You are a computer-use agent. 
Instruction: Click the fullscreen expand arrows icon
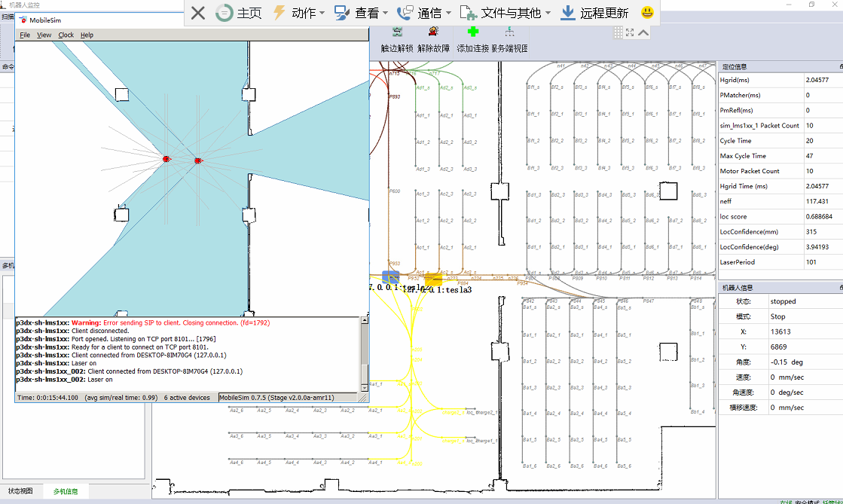[630, 32]
